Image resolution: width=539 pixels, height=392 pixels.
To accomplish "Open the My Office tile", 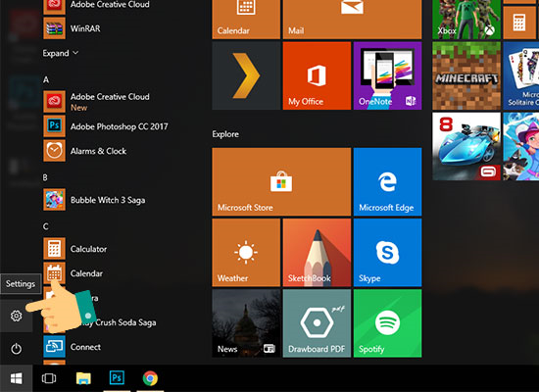I will click(x=317, y=75).
